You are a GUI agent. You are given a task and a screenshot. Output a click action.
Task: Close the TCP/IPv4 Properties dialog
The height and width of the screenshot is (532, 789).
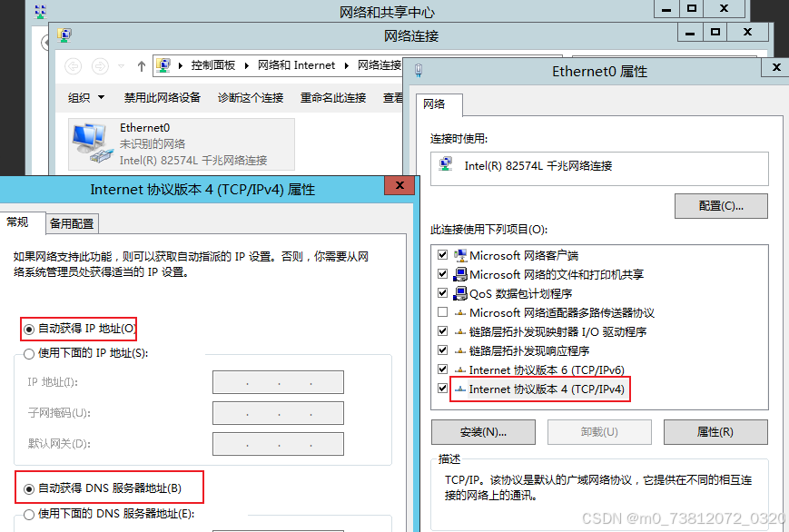pyautogui.click(x=399, y=185)
